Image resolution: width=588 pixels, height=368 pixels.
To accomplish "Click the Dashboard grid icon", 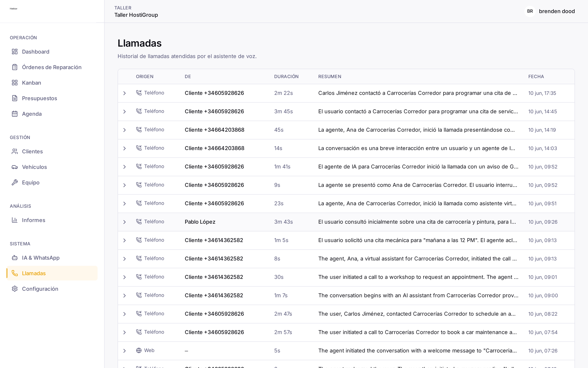I will [14, 52].
